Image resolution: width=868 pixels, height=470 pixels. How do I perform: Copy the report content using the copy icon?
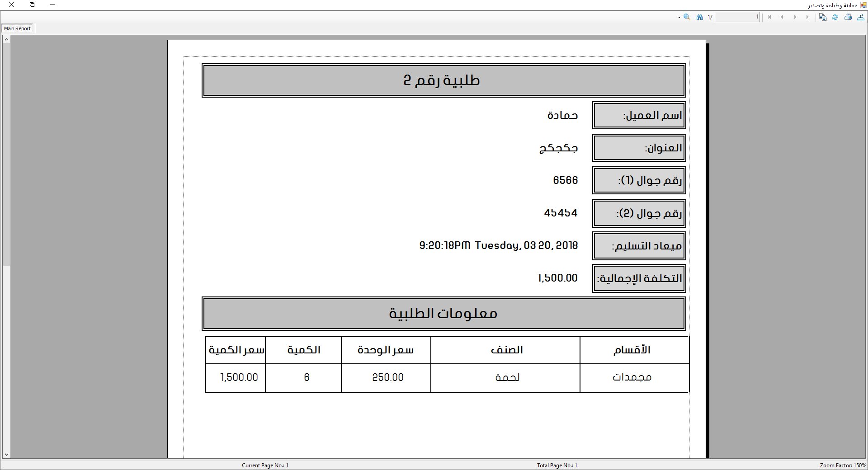point(822,17)
